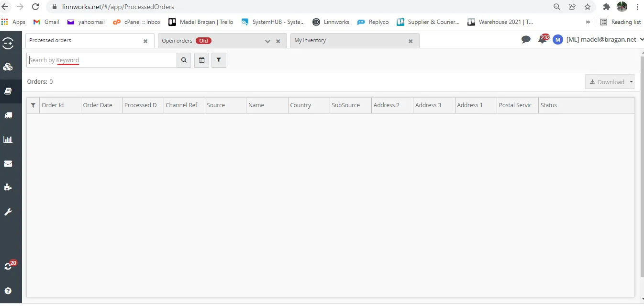Open the Reading list
The image size is (644, 306).
coord(621,22)
